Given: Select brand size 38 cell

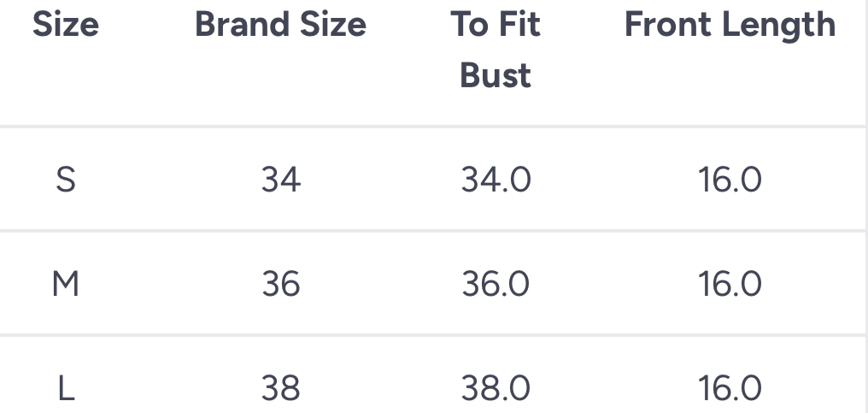Looking at the screenshot, I should [280, 388].
